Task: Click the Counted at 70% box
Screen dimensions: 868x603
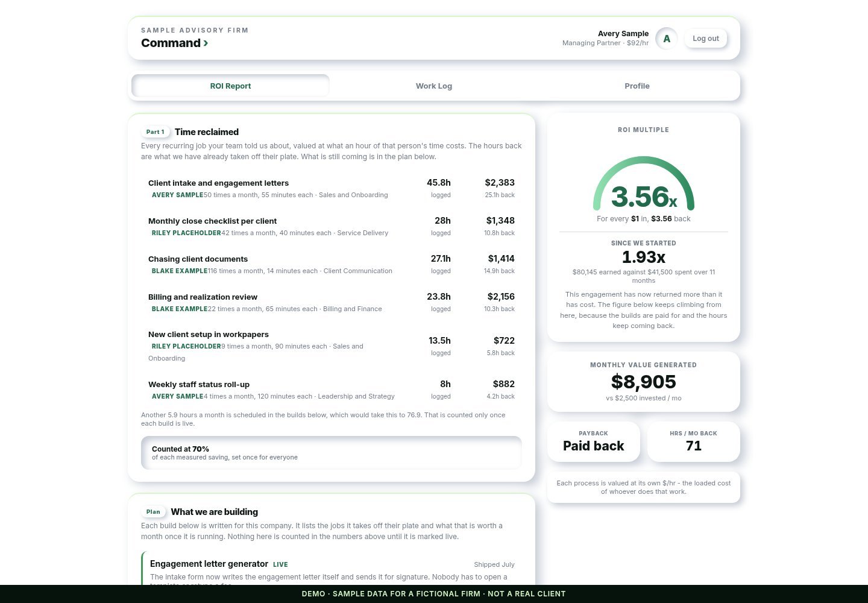Action: (332, 453)
